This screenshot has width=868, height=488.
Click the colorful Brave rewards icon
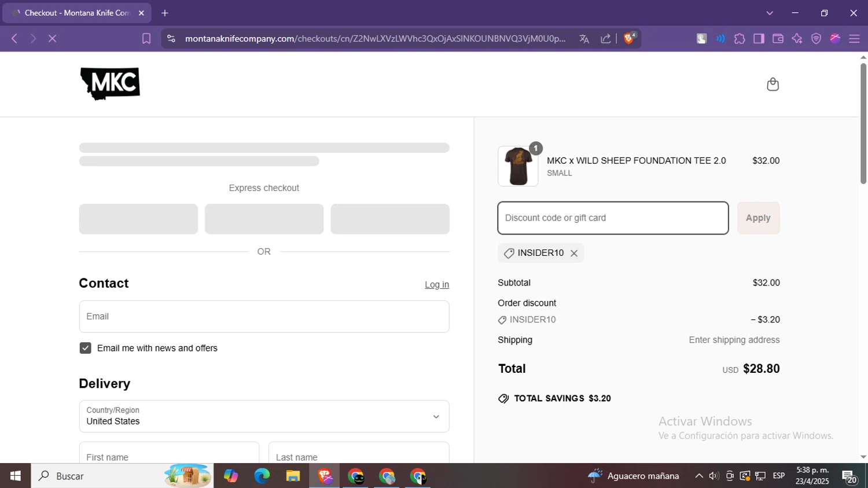[835, 39]
